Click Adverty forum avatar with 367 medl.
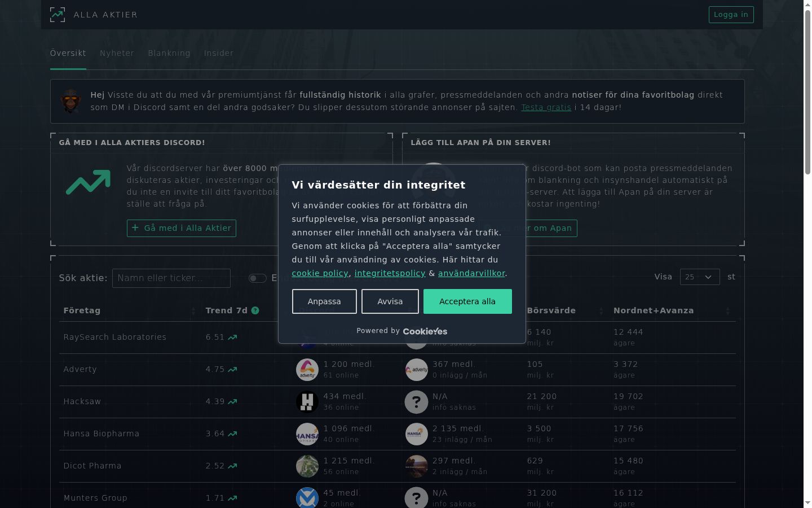 pyautogui.click(x=417, y=370)
